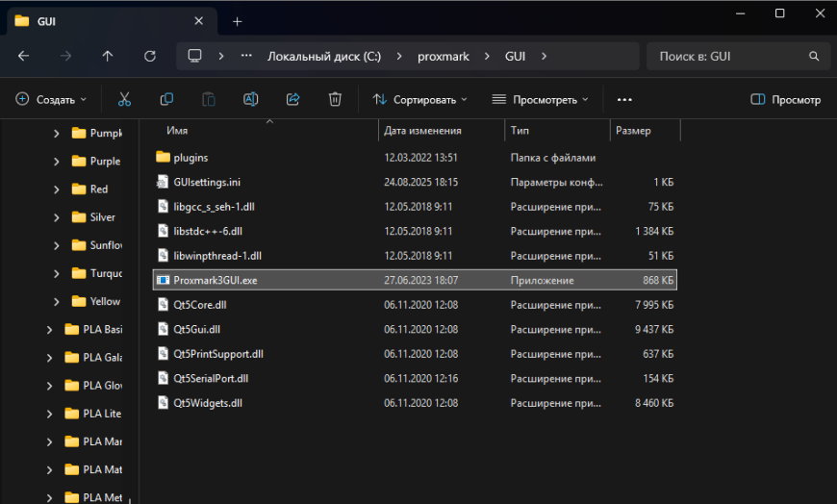The image size is (837, 504).
Task: Expand the Purple folder in tree
Action: click(x=56, y=162)
